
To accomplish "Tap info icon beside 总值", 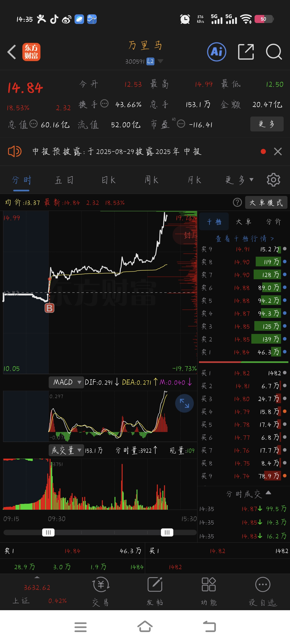I will click(34, 124).
